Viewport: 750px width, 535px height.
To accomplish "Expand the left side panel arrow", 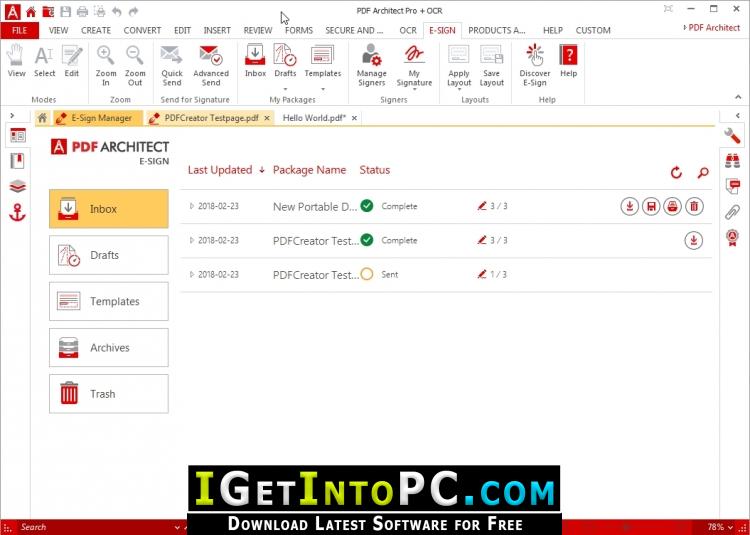I will click(x=12, y=116).
